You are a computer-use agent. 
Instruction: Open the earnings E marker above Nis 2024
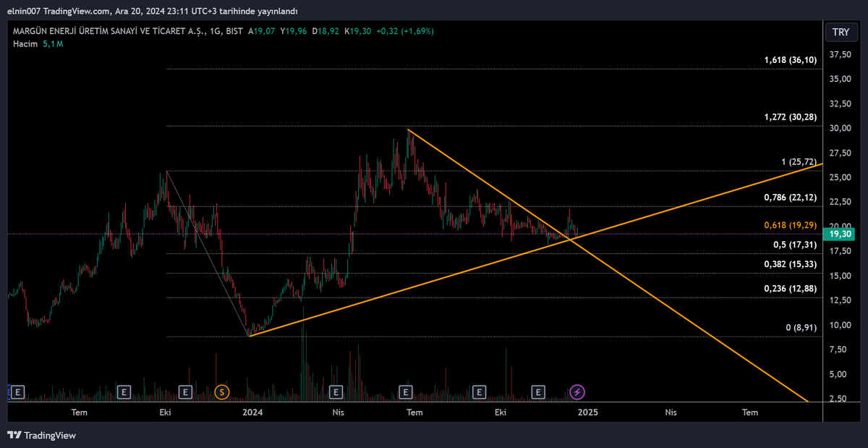click(x=336, y=392)
